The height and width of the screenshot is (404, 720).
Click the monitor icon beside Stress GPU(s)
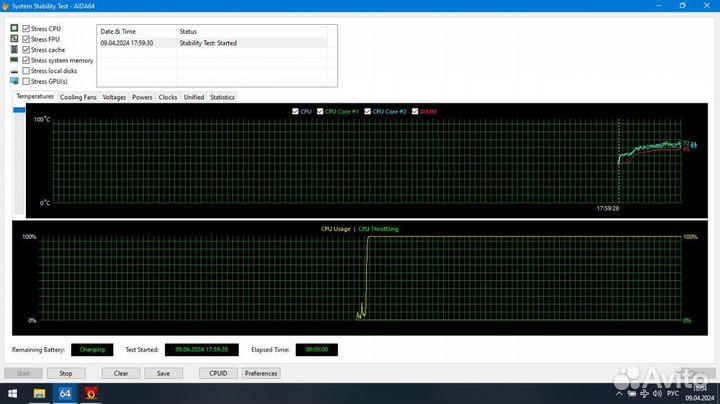[x=14, y=81]
